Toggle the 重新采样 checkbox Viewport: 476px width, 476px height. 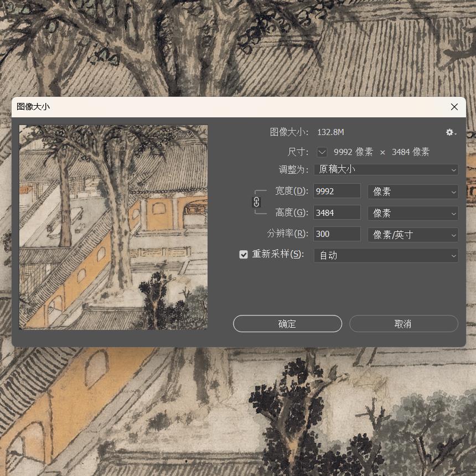pyautogui.click(x=244, y=255)
